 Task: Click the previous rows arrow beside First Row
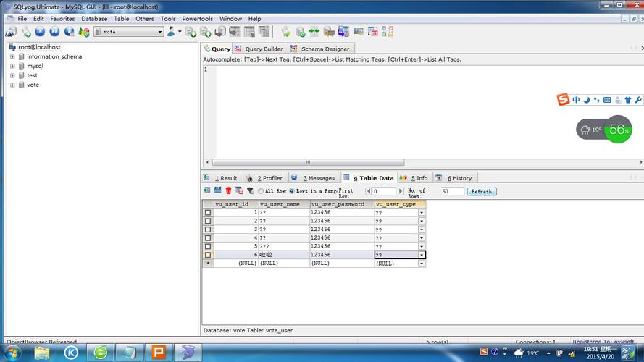368,191
